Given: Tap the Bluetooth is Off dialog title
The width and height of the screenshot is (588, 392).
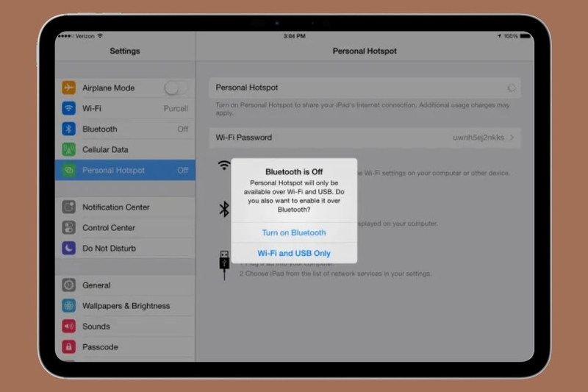Looking at the screenshot, I should [294, 172].
